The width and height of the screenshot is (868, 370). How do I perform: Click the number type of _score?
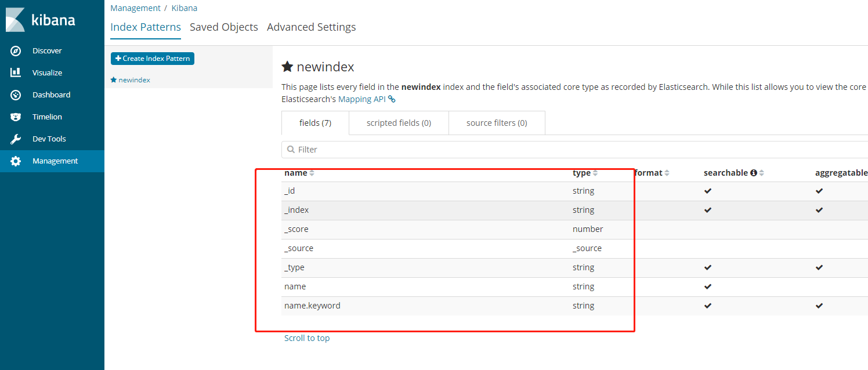click(588, 229)
